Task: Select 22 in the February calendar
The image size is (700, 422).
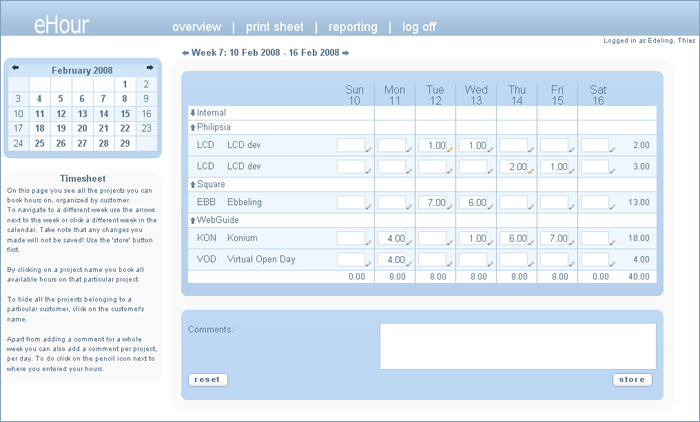Action: pos(125,129)
